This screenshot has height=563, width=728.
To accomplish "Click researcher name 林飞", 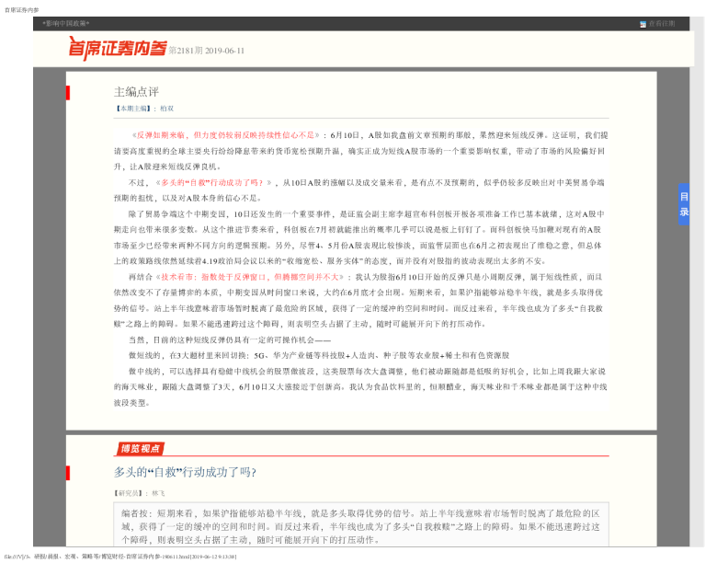I will (x=158, y=493).
